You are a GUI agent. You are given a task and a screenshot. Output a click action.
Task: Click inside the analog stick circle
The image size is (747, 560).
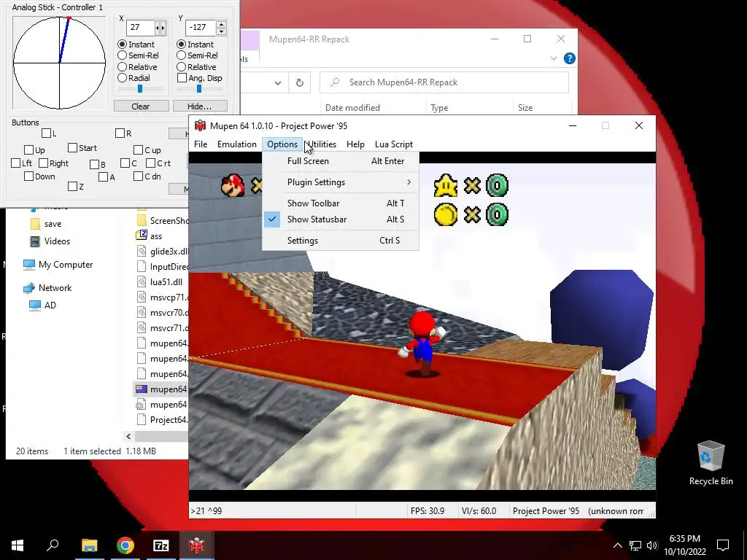[x=59, y=63]
